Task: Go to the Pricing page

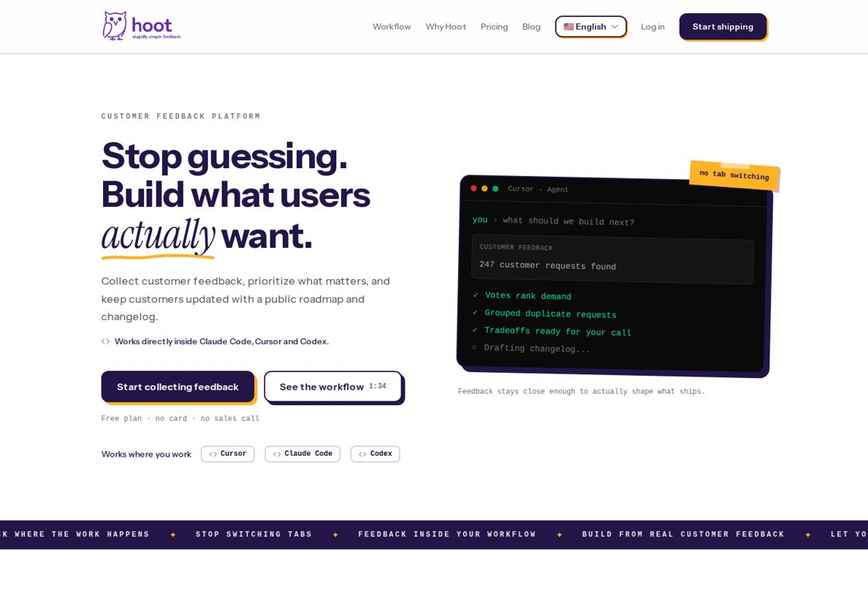Action: click(494, 26)
